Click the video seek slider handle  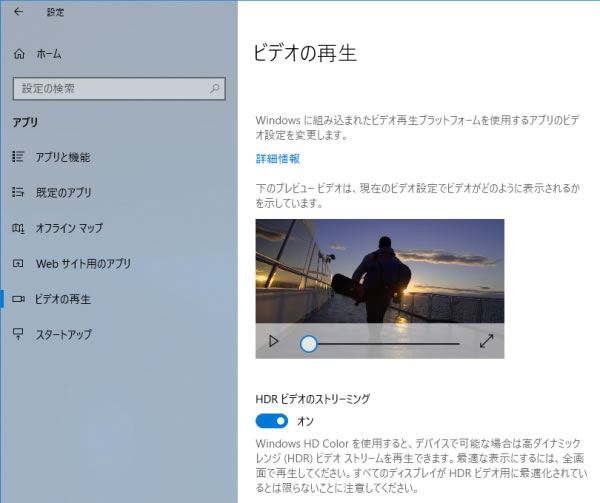point(308,343)
